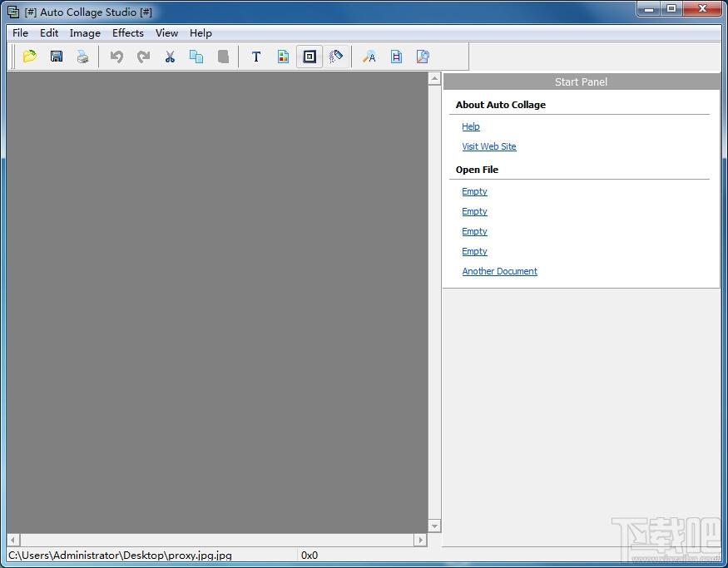Screen dimensions: 728x568
Task: Open the Effects menu
Action: tap(128, 33)
